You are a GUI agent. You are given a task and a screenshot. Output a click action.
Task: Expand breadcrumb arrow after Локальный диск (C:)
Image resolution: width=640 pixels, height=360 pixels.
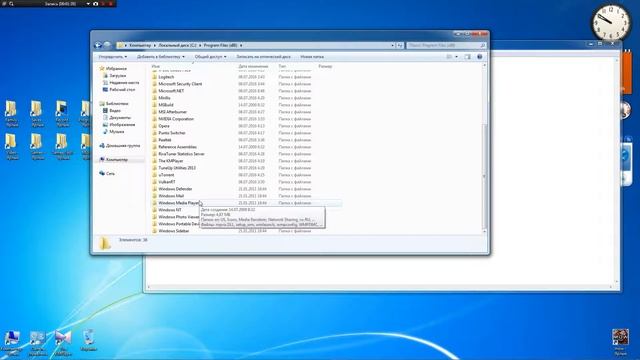(x=200, y=45)
